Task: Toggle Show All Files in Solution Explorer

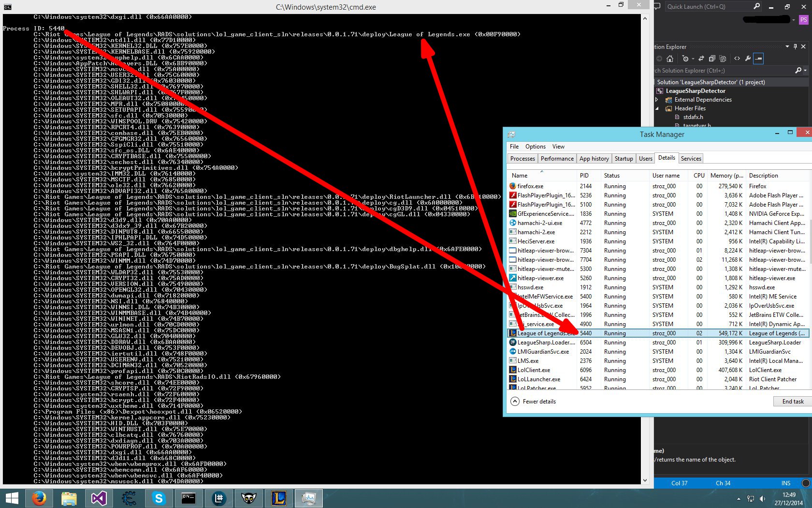Action: click(x=723, y=59)
